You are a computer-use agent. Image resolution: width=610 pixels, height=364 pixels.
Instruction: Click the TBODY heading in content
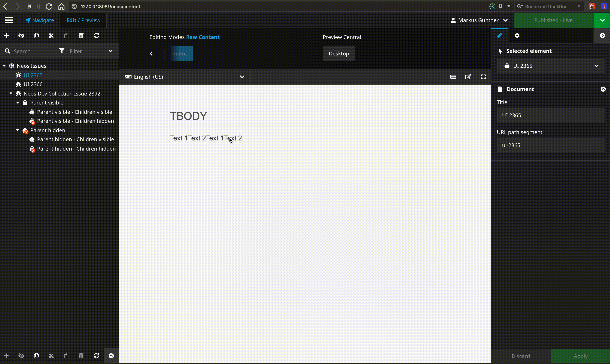pyautogui.click(x=188, y=116)
